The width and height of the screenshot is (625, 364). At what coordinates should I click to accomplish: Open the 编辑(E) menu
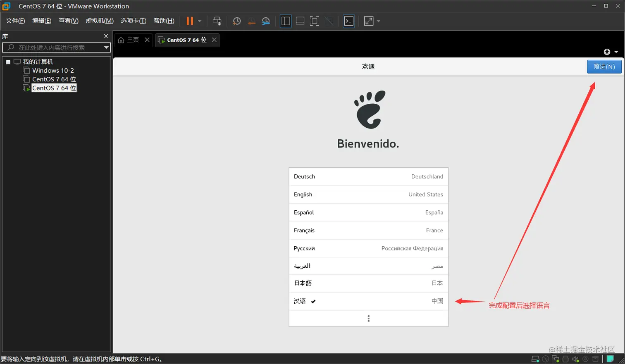(42, 21)
